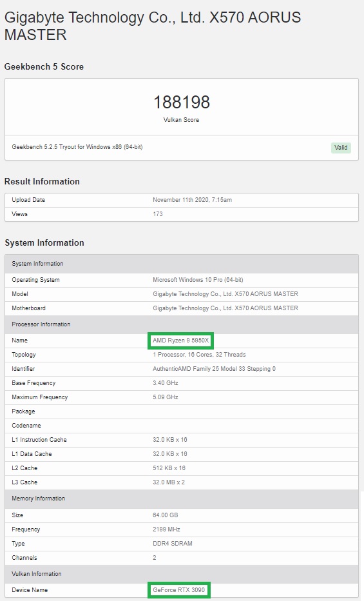Select the 188198 Vulkan score number
This screenshot has width=364, height=603.
pos(182,103)
